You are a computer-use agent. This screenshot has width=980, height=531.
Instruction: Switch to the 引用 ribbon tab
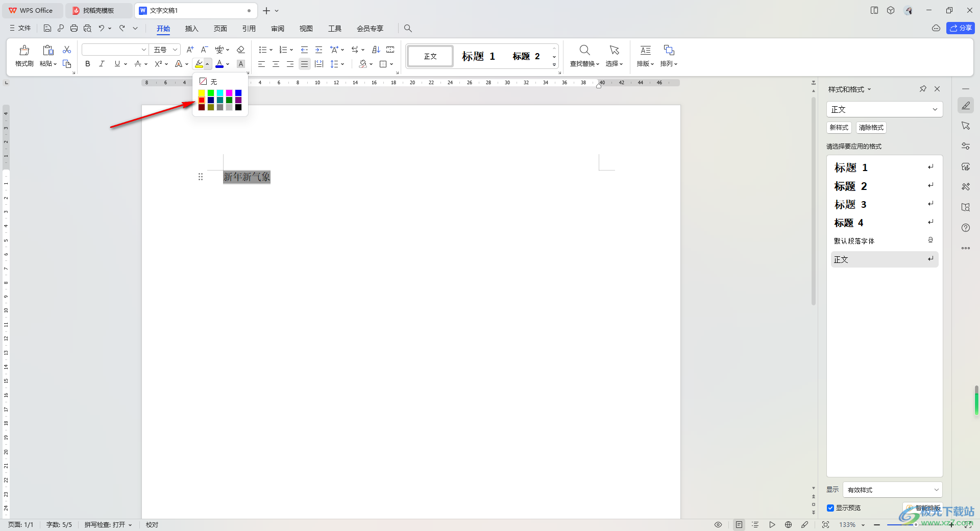point(249,29)
